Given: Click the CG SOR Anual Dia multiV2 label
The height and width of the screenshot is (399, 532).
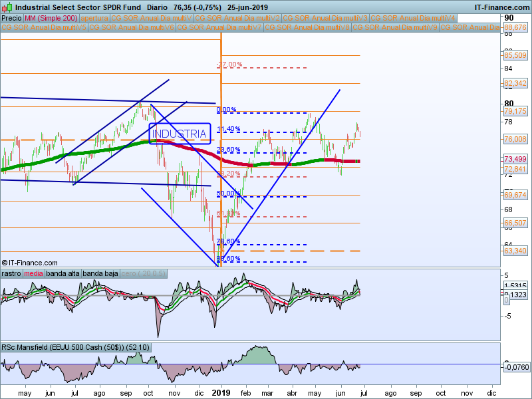Looking at the screenshot, I should pyautogui.click(x=237, y=18).
